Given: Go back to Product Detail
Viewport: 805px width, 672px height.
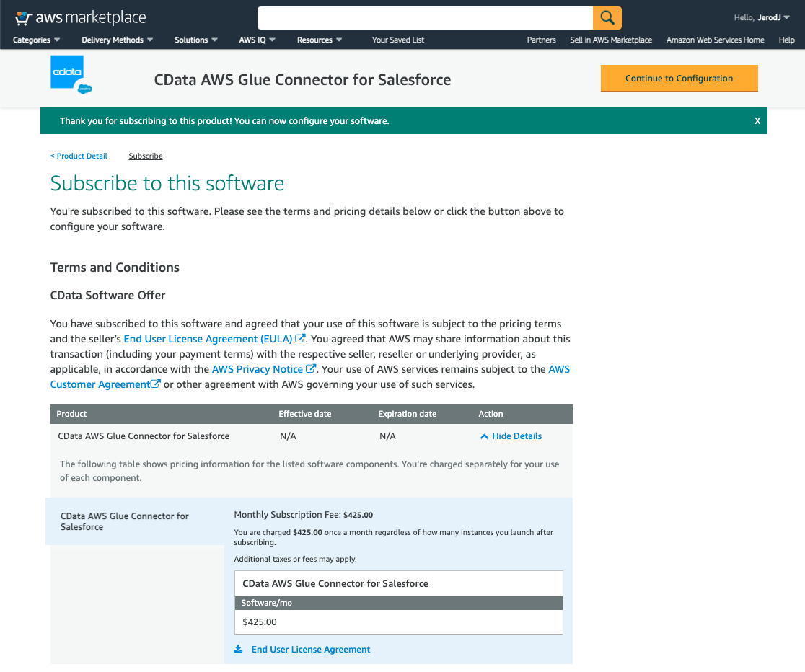Looking at the screenshot, I should coord(79,156).
